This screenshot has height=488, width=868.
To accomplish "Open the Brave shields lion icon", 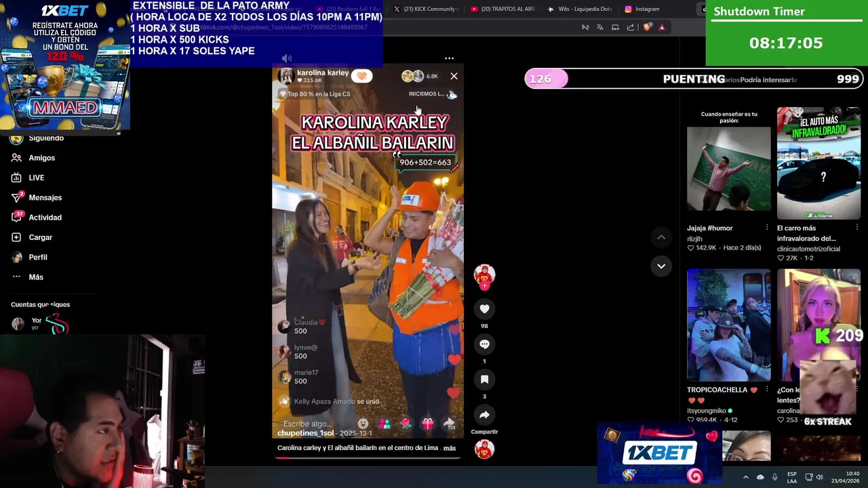I will pyautogui.click(x=647, y=27).
